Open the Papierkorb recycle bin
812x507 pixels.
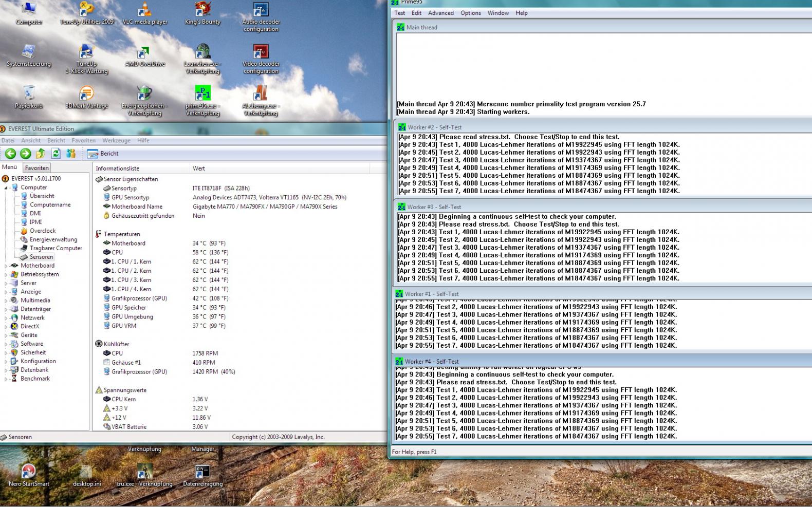pyautogui.click(x=29, y=98)
